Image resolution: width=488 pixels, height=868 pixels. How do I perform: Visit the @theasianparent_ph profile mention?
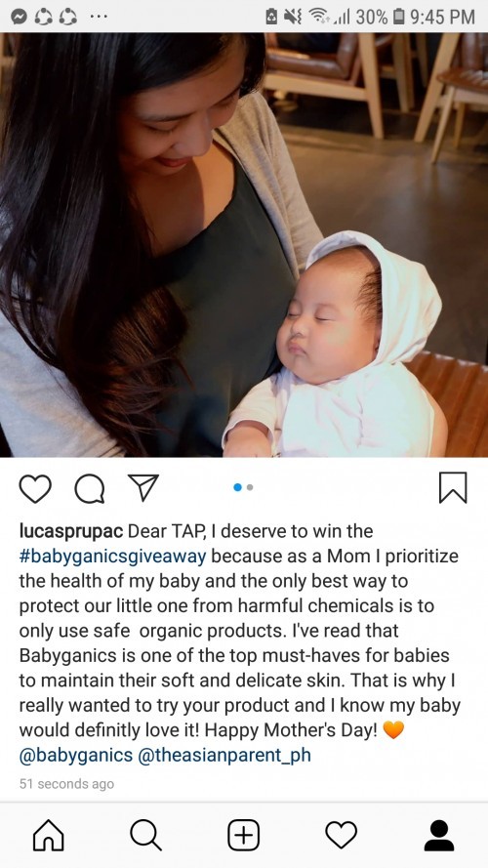224,755
